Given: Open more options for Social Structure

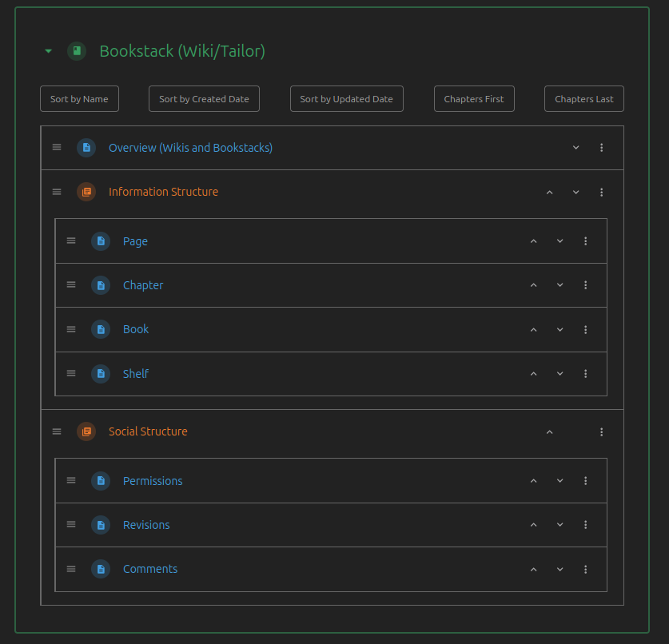Looking at the screenshot, I should 602,432.
